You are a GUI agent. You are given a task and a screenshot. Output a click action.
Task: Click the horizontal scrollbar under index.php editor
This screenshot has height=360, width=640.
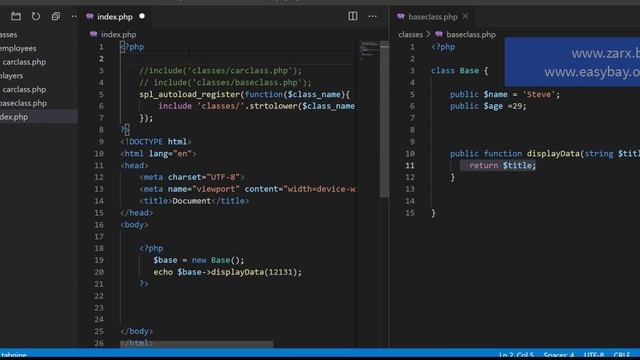tap(196, 344)
